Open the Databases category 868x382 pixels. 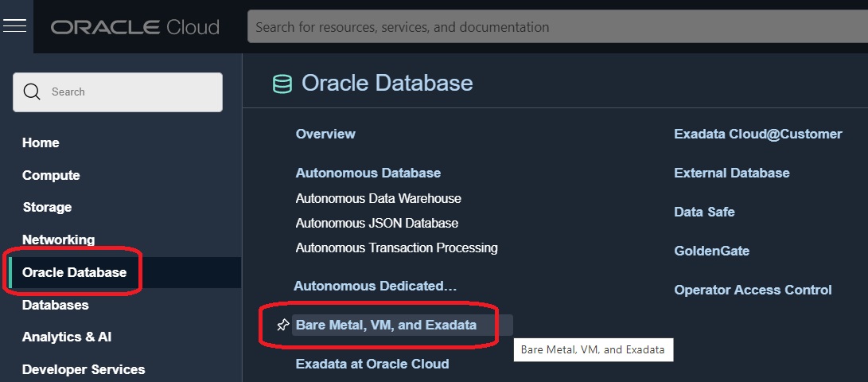pyautogui.click(x=56, y=305)
